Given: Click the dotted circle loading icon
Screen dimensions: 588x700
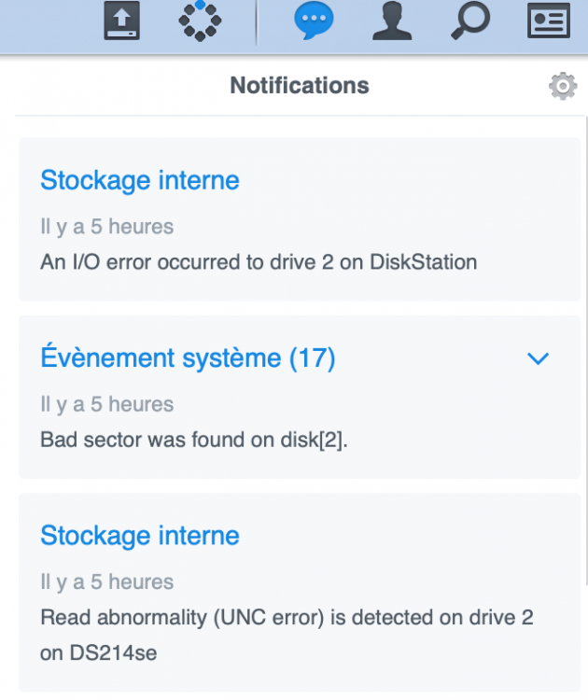Looking at the screenshot, I should (200, 21).
